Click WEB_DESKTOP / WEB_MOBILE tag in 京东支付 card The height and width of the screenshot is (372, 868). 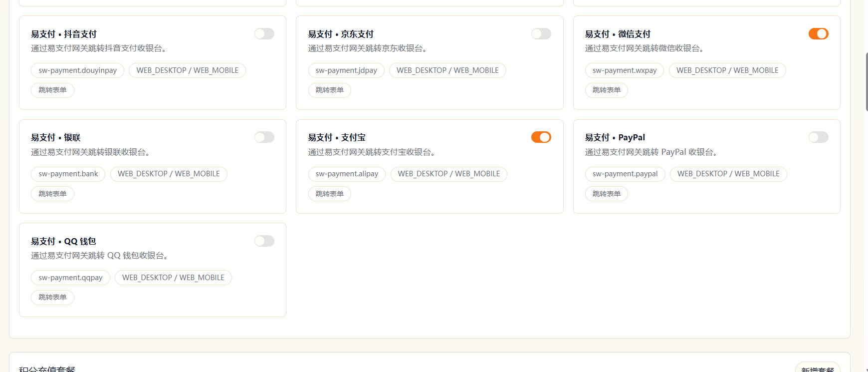pos(447,70)
